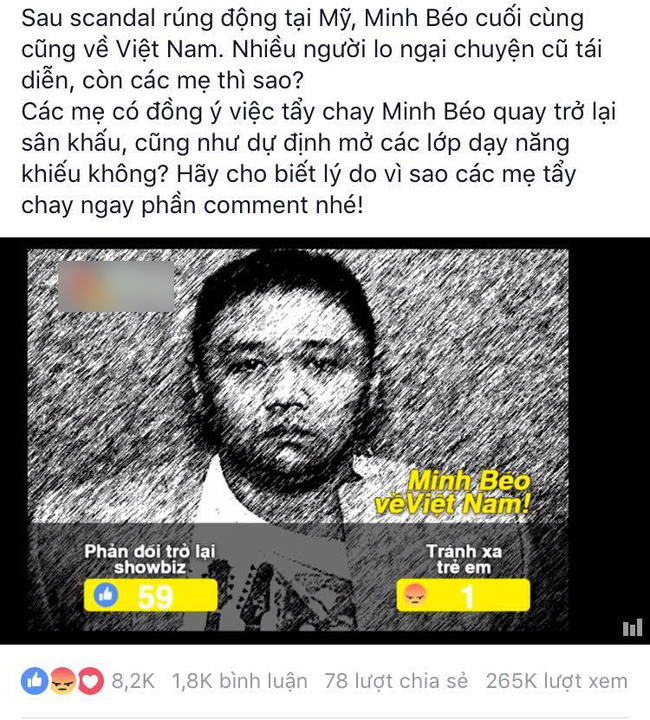Click the 265K lượt xem view count
The width and height of the screenshot is (650, 720).
(557, 681)
